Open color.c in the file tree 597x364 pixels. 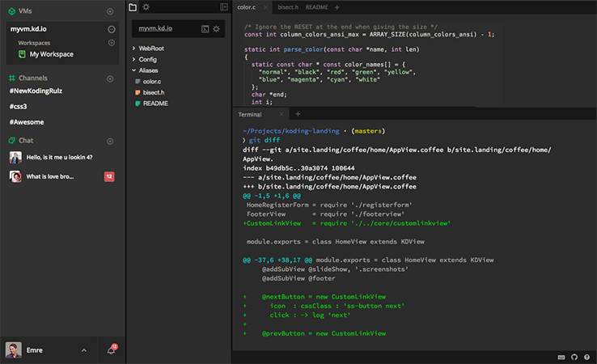[151, 82]
